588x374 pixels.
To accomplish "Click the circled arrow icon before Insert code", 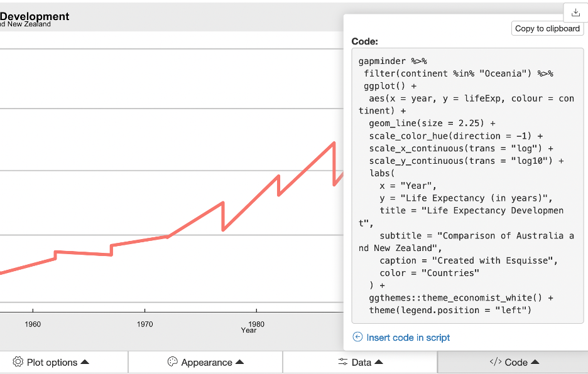I will tap(357, 337).
